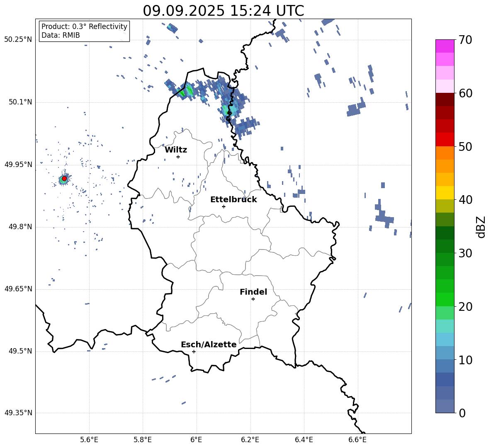Screen dimensions: 491x448
Task: Click the 6.6°E longitude label
Action: 357,440
